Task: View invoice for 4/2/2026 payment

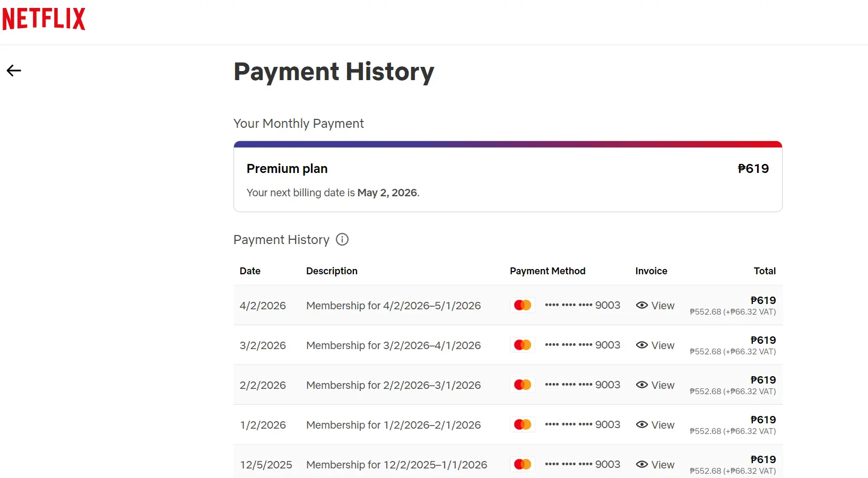Action: (x=655, y=306)
